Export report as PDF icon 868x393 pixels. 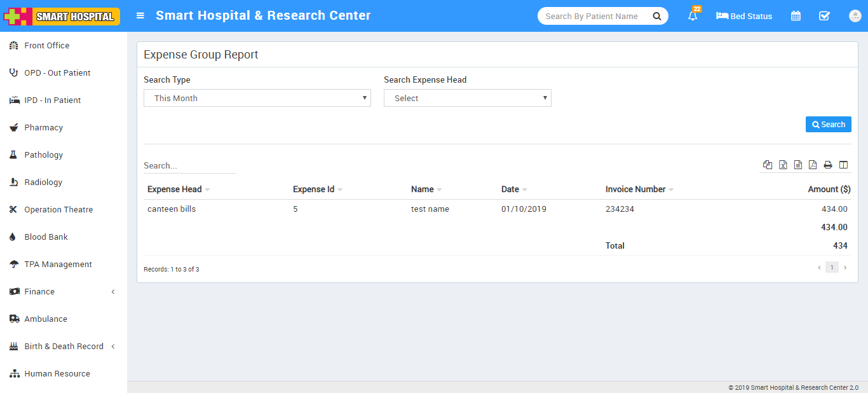pos(813,165)
